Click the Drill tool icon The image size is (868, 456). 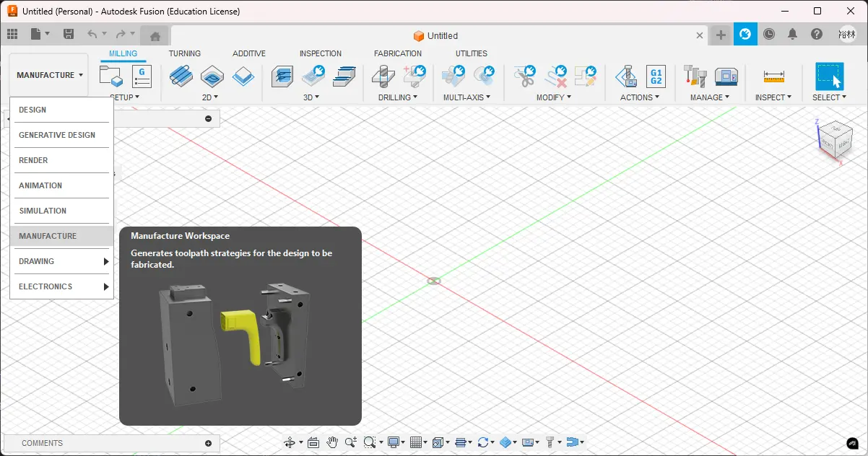tap(383, 76)
